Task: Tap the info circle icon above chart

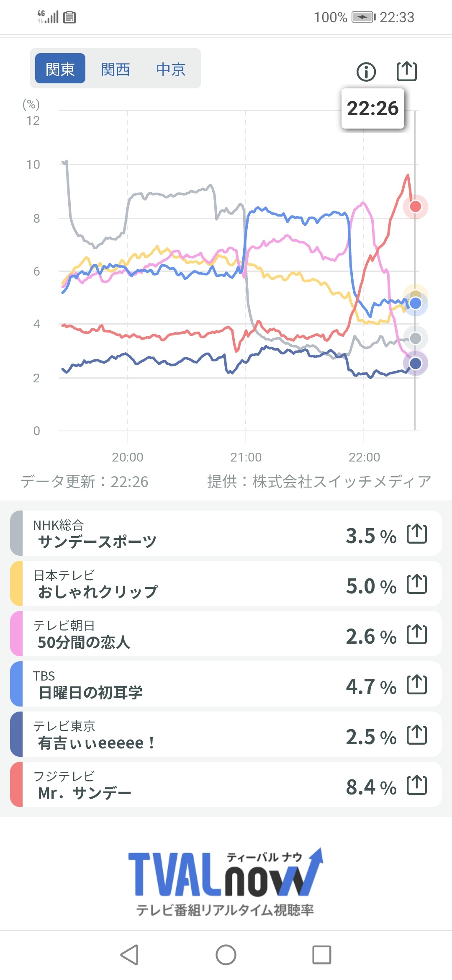Action: click(x=366, y=72)
